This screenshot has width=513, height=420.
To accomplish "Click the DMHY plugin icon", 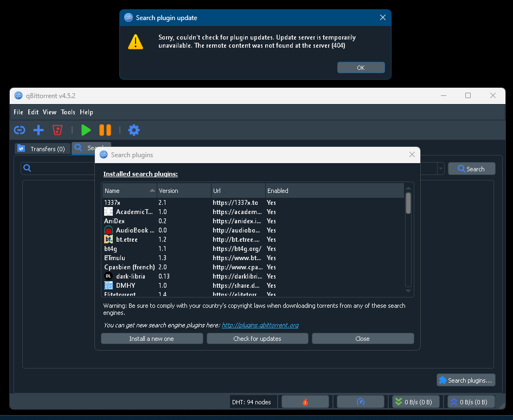I will click(x=108, y=286).
